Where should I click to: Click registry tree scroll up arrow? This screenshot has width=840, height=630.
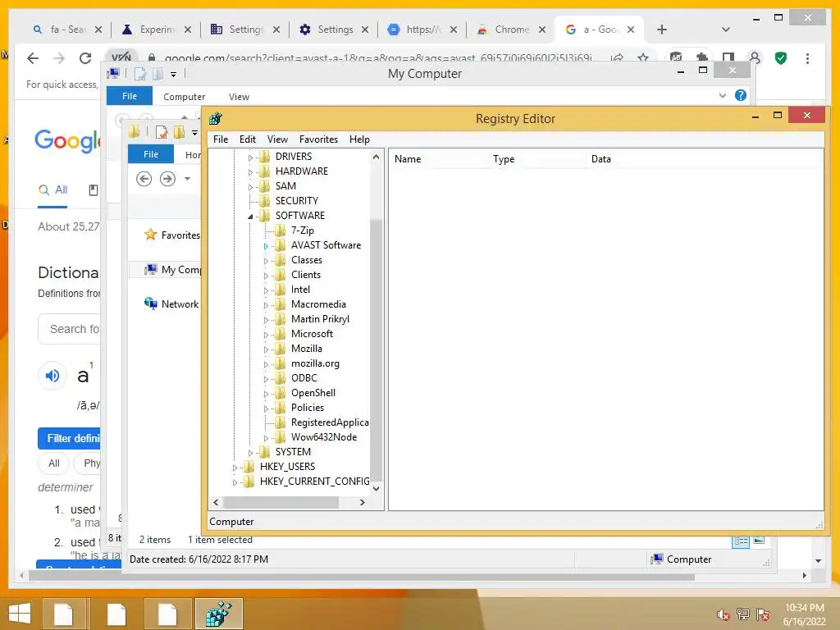tap(376, 157)
